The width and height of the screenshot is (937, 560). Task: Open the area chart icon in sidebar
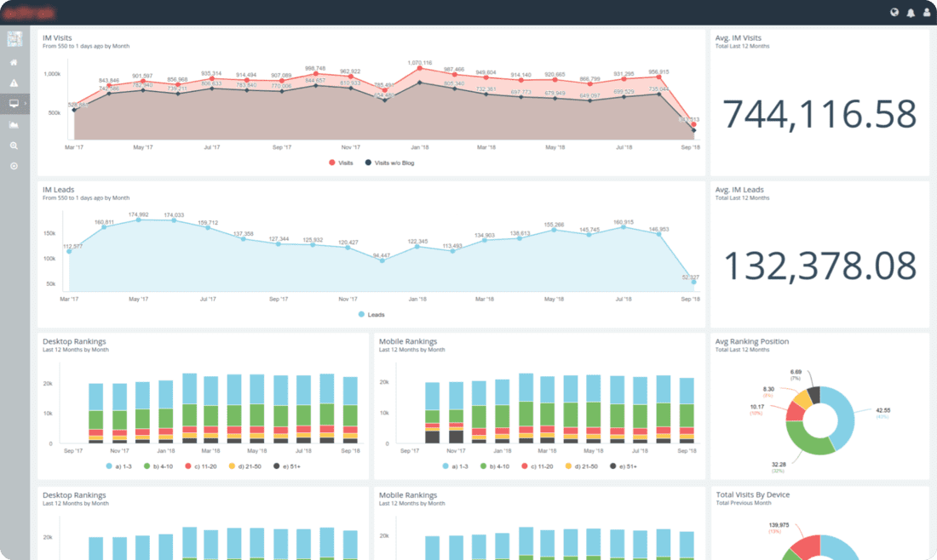(x=14, y=125)
